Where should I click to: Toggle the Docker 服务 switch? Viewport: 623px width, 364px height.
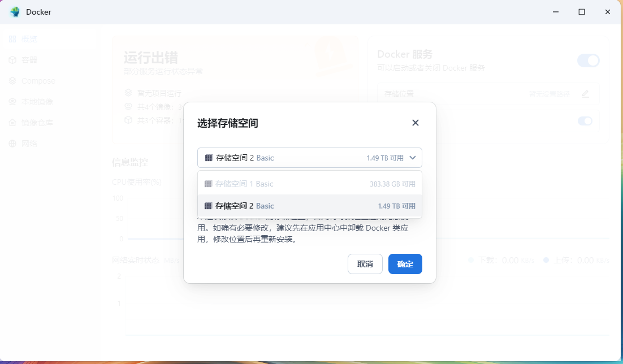pyautogui.click(x=588, y=60)
